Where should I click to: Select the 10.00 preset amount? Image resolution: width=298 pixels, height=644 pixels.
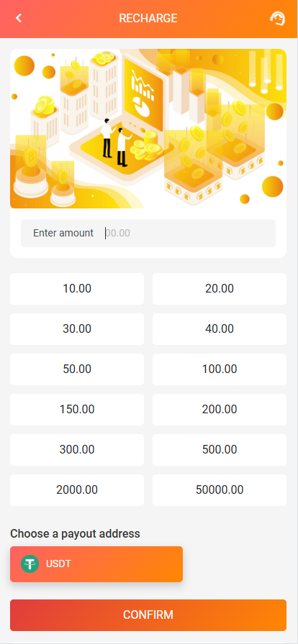(x=77, y=289)
